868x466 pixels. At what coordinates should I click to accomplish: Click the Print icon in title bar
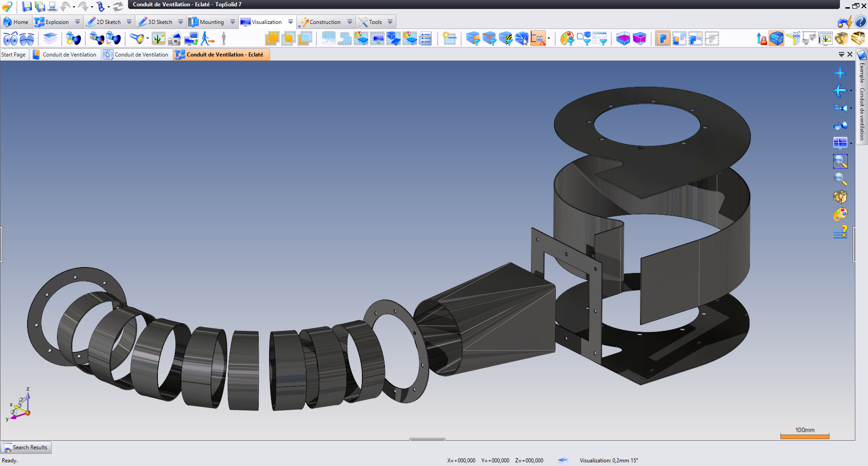pyautogui.click(x=52, y=6)
